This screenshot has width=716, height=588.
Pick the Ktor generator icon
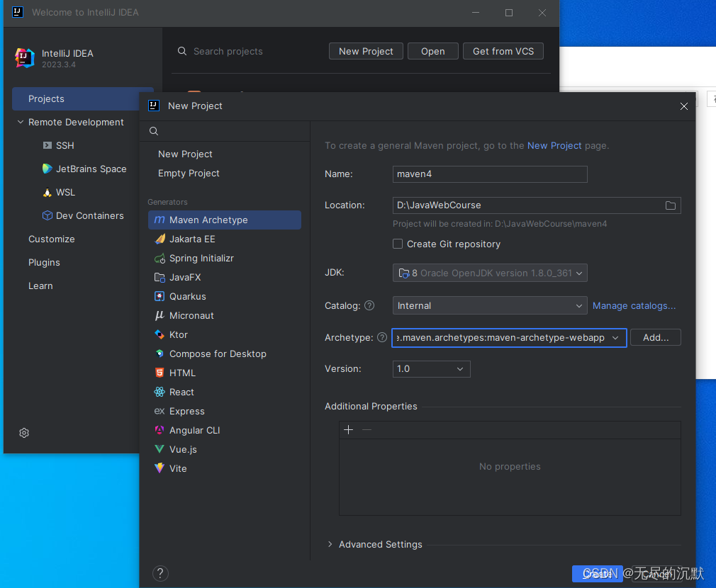[160, 335]
